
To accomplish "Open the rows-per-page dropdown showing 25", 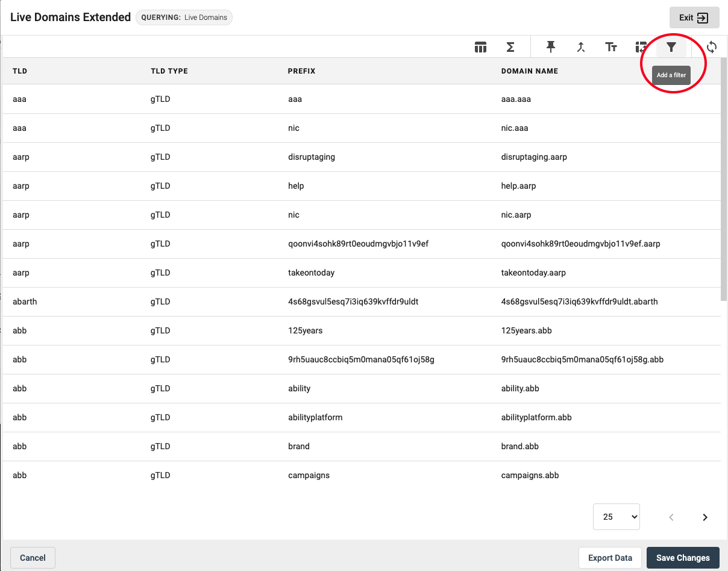I will click(616, 517).
